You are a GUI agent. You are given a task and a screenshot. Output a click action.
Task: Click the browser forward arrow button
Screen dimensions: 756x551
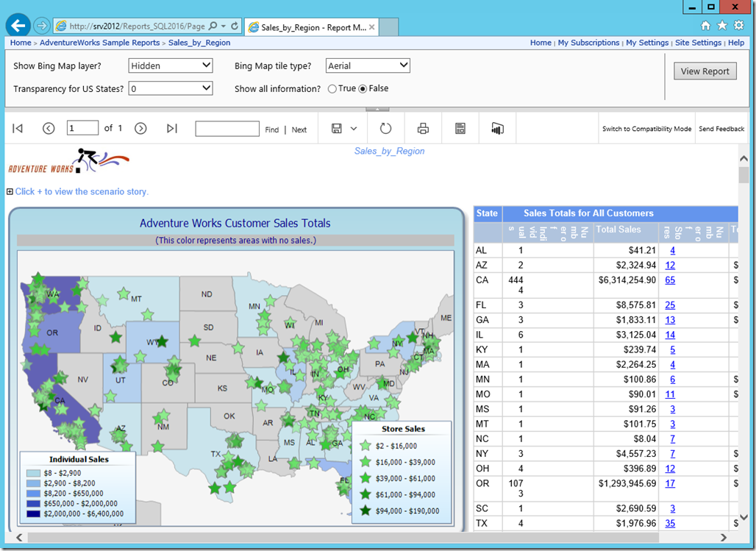[42, 26]
